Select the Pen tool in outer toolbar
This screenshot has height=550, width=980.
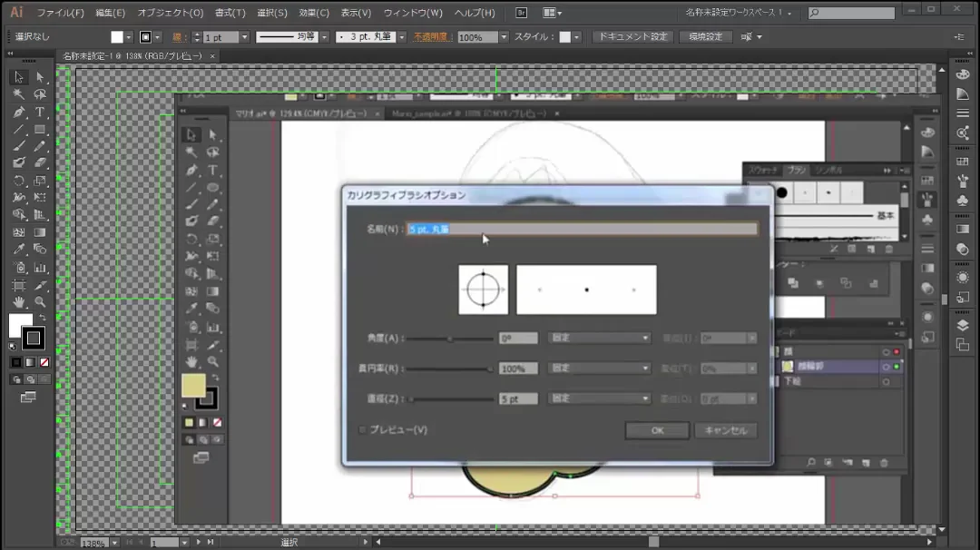coord(19,112)
